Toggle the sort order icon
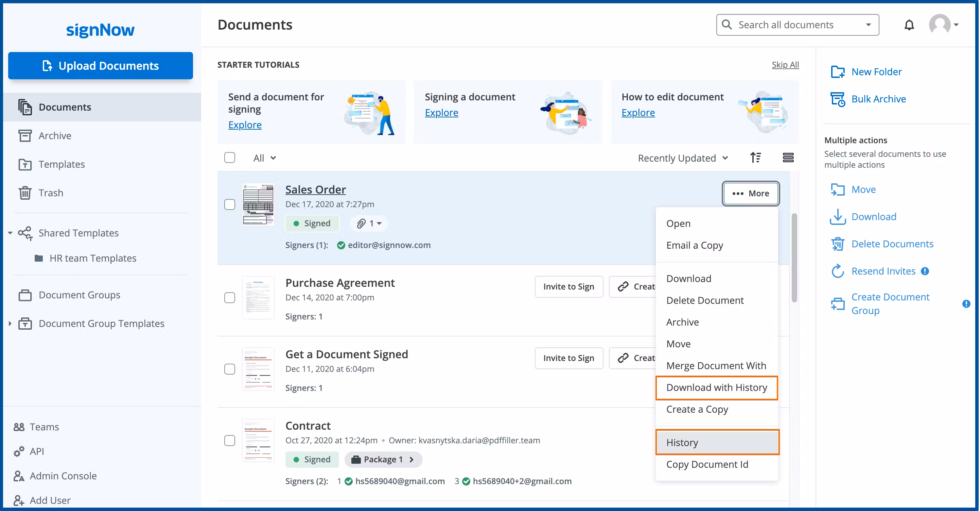The width and height of the screenshot is (980, 511). click(755, 158)
